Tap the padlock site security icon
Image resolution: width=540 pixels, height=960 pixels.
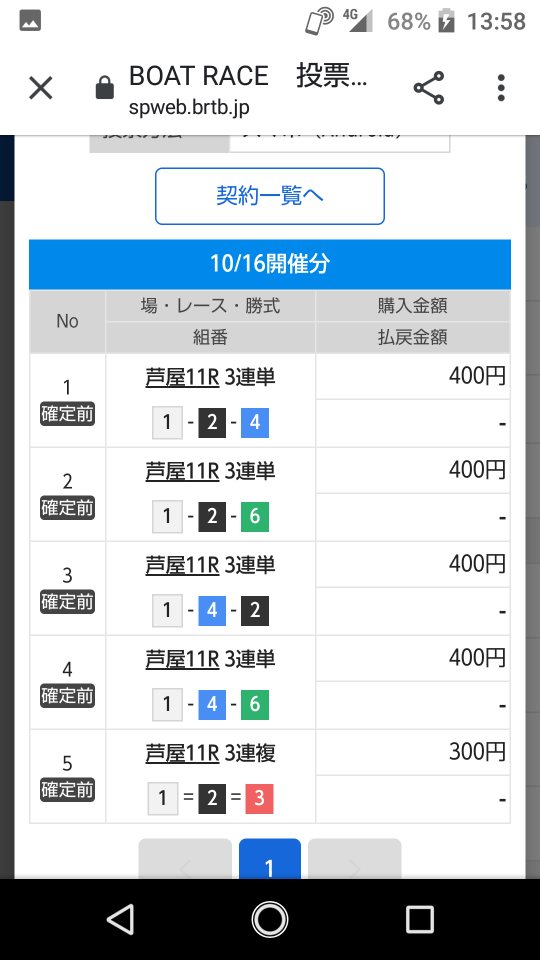(105, 88)
